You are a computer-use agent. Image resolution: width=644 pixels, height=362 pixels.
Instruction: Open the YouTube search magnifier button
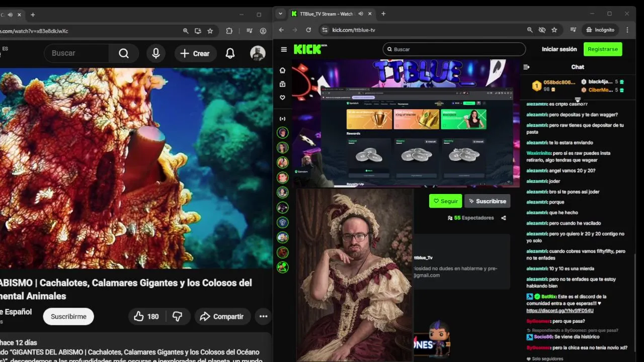point(124,53)
